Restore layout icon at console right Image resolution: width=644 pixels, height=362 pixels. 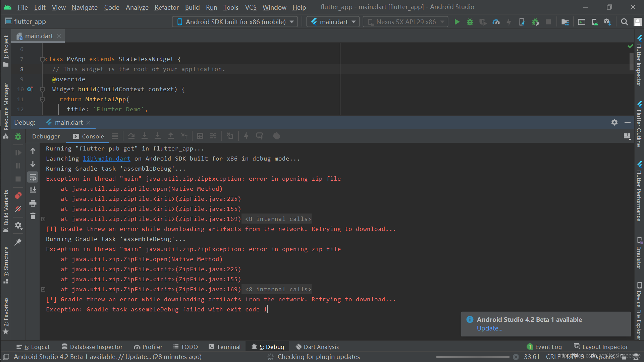[627, 136]
